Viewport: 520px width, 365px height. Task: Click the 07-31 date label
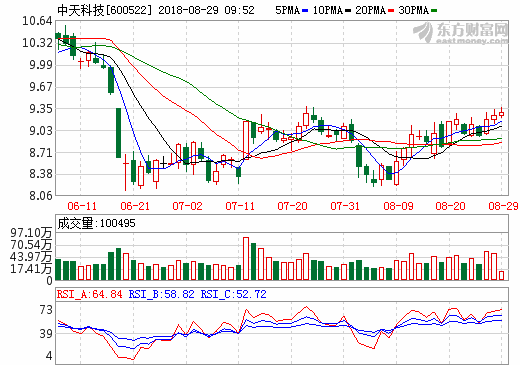point(345,206)
